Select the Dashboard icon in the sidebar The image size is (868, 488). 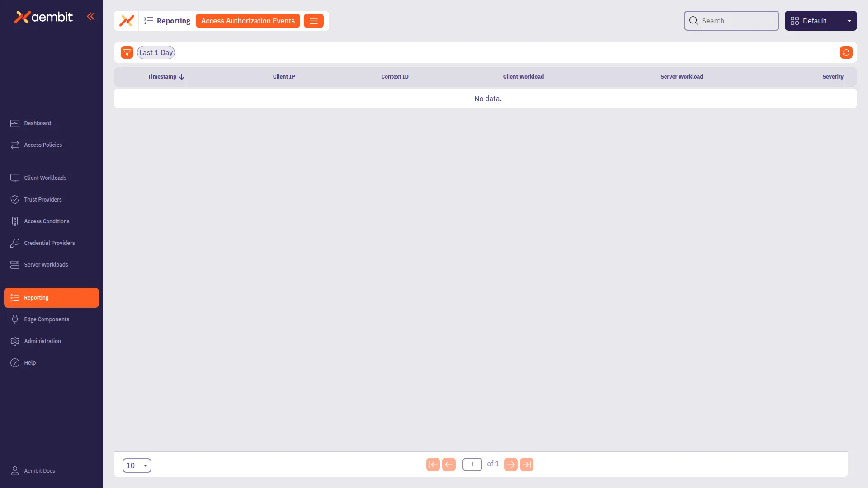click(15, 123)
